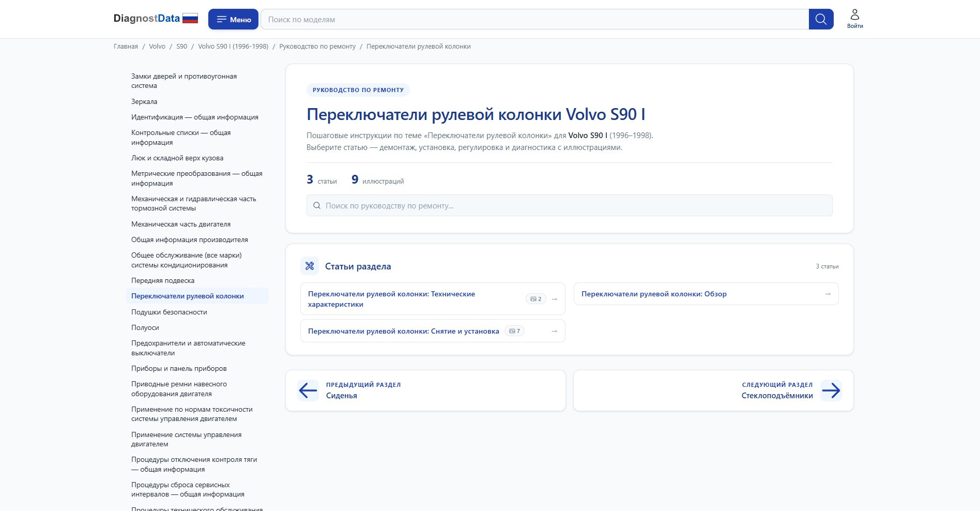Click the image count badge showing 2
This screenshot has width=980, height=511.
coord(536,299)
